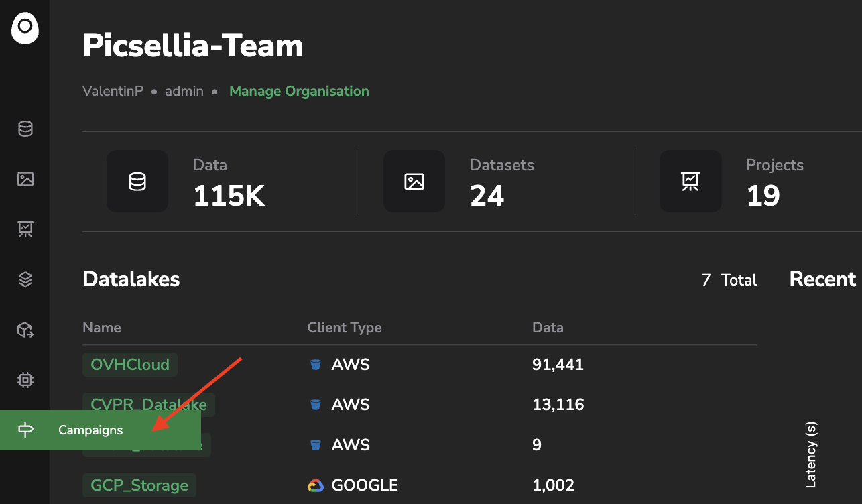Click the Picsellia-Team title
This screenshot has width=862, height=504.
[193, 46]
